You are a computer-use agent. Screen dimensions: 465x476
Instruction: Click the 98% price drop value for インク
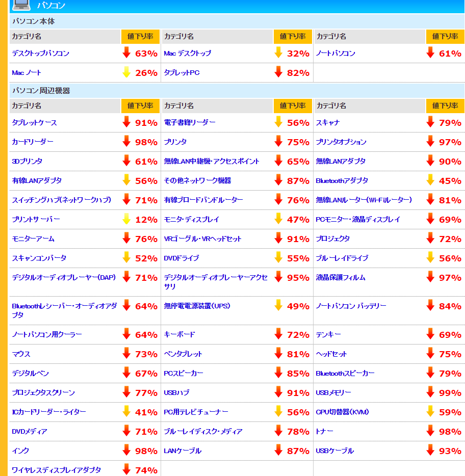(x=146, y=451)
